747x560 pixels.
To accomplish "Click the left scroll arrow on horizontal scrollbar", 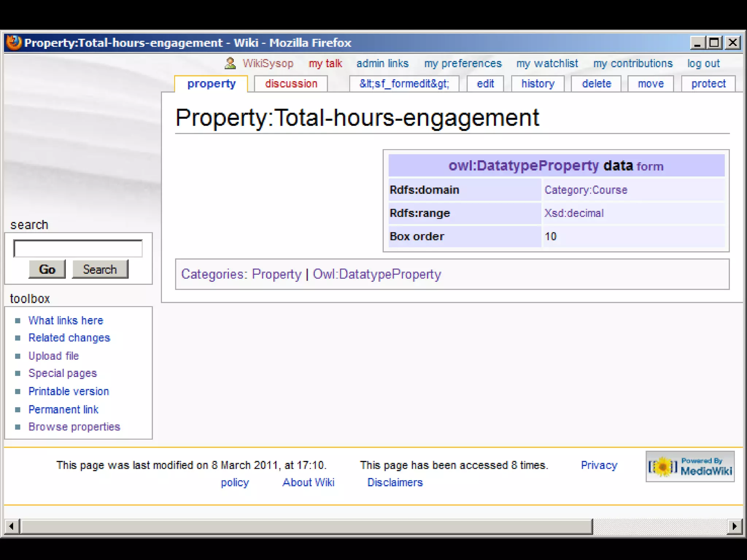I will [12, 526].
